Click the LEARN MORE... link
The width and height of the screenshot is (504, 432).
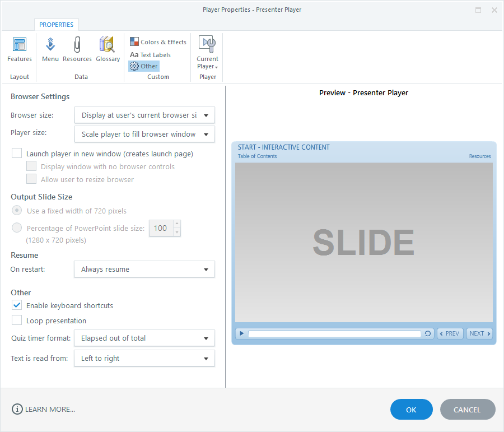click(50, 409)
